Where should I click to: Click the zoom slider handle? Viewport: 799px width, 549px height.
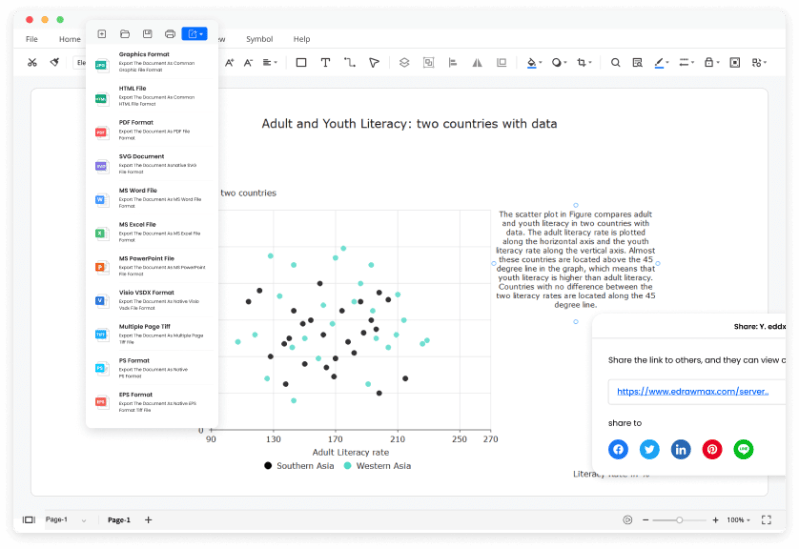[679, 520]
